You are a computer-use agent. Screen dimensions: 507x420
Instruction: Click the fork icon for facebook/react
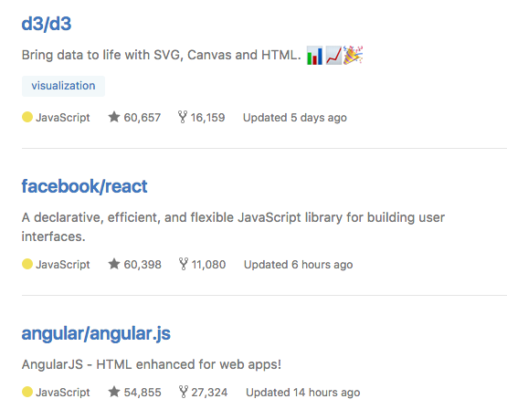(184, 264)
